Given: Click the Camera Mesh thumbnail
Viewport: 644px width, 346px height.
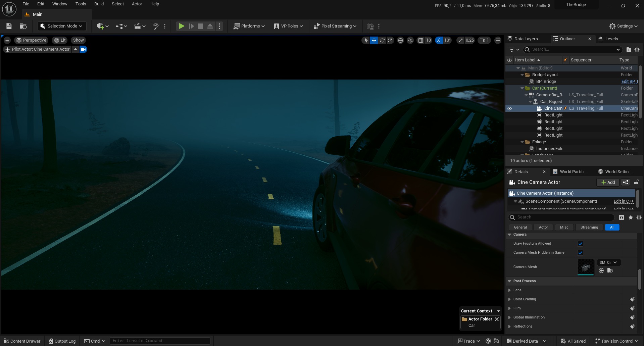Looking at the screenshot, I should 586,267.
